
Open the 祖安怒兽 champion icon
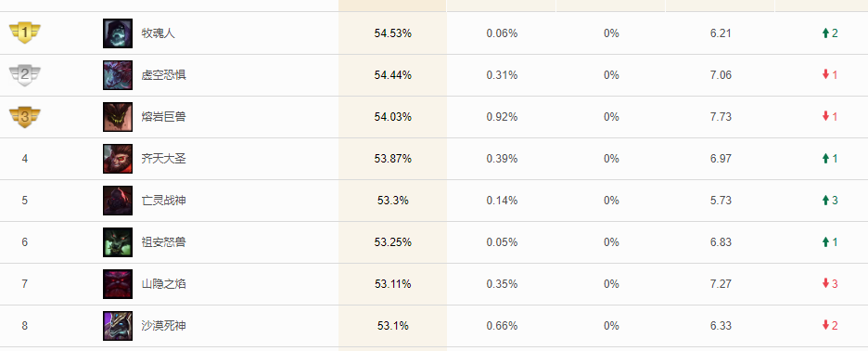tap(118, 242)
